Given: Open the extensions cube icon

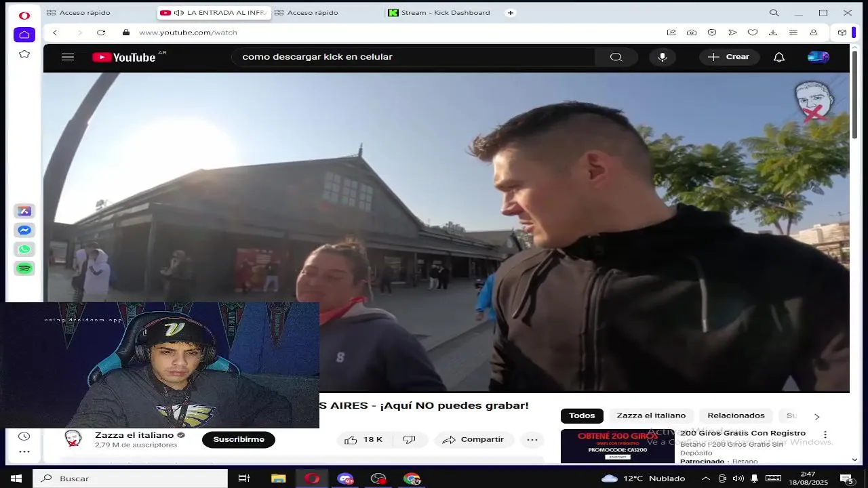Looking at the screenshot, I should 842,33.
